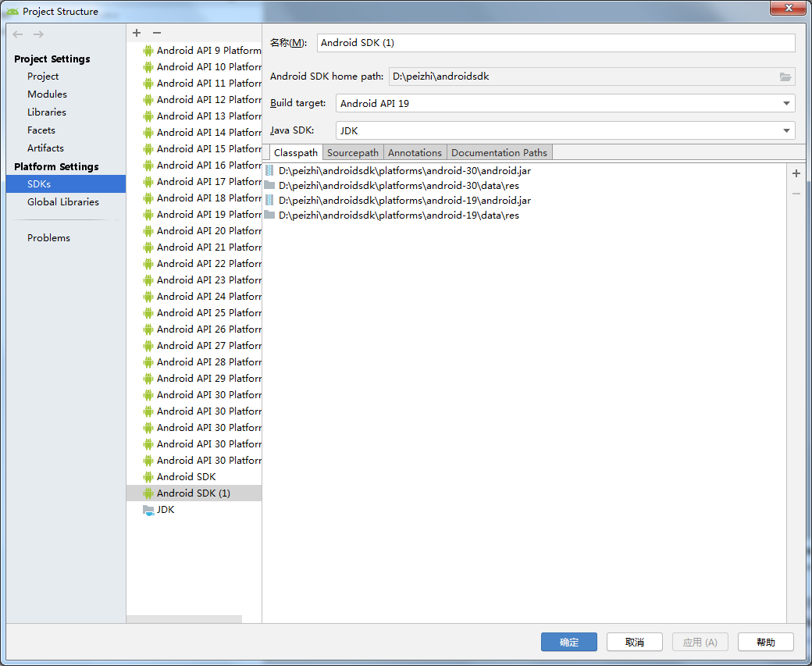Go back with the left arrow icon
This screenshot has width=812, height=666.
coord(18,34)
